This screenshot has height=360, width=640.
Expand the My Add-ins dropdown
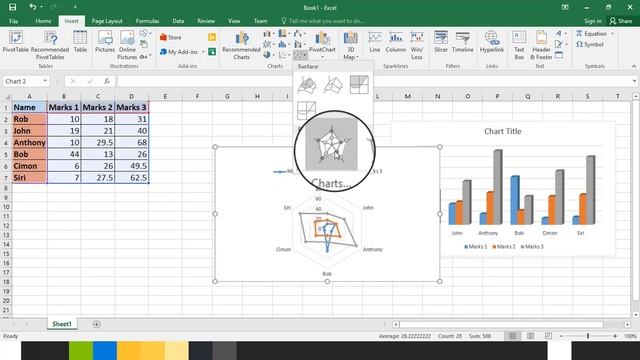pyautogui.click(x=203, y=52)
